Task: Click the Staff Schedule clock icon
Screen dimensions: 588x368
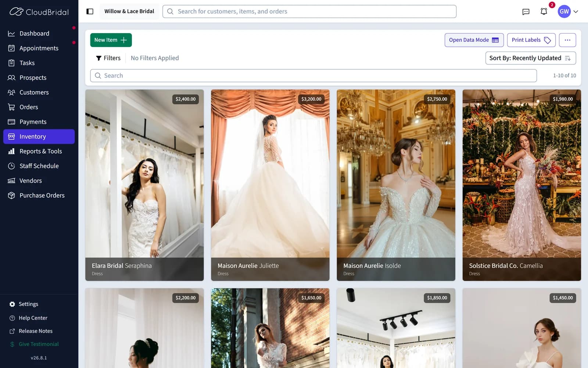Action: coord(11,166)
